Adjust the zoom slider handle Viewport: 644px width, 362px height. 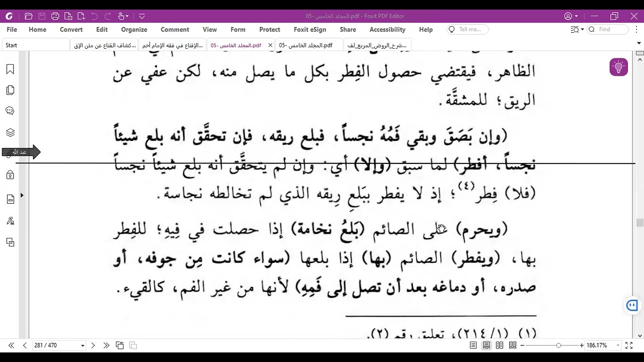tap(558, 345)
